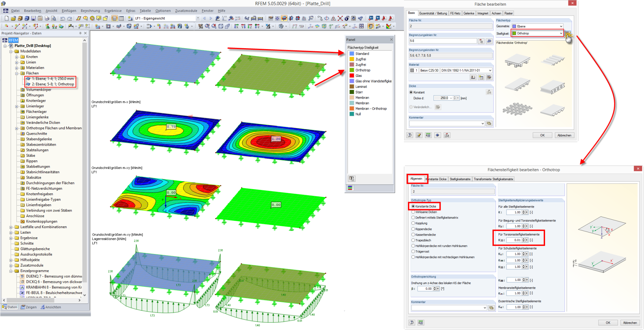Select the Konstante Dicke radio button
Image resolution: width=644 pixels, height=330 pixels.
(x=413, y=206)
